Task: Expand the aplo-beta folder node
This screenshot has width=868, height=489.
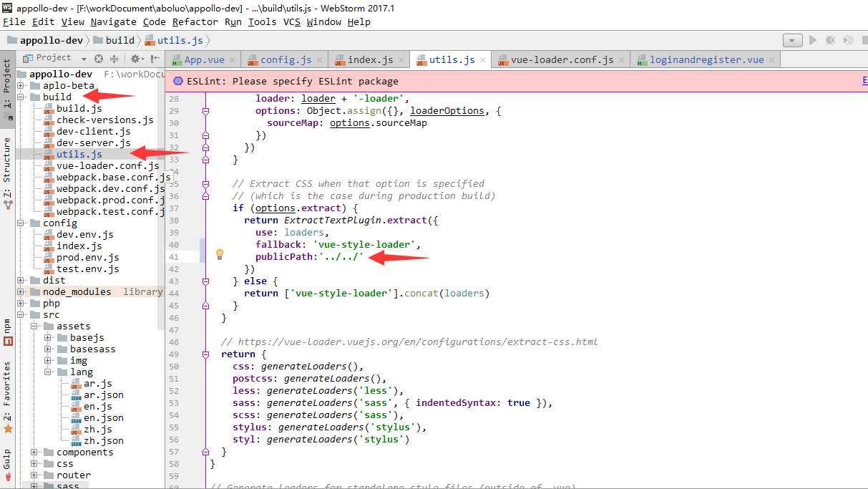Action: point(21,86)
